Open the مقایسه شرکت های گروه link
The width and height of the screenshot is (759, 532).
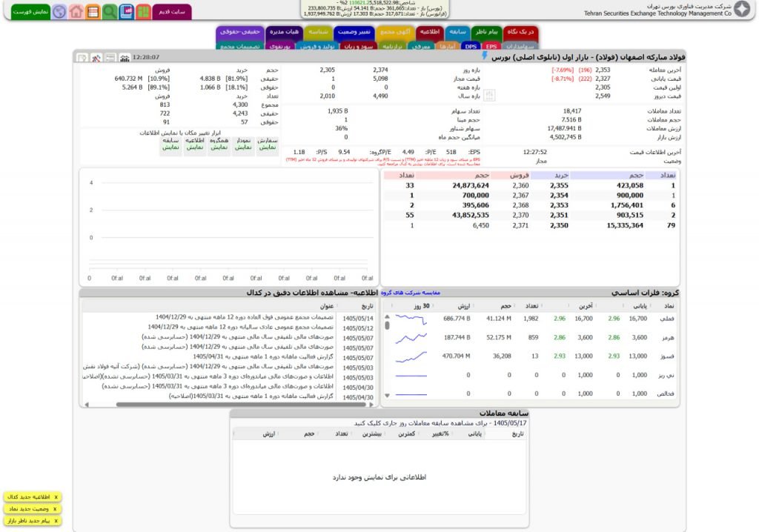(411, 293)
